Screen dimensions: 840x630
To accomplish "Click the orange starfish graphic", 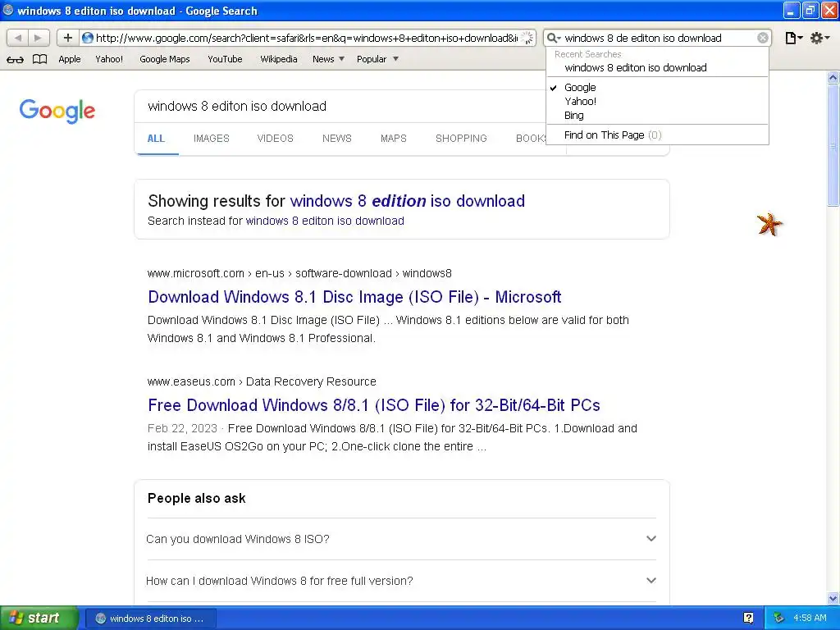I will 769,224.
